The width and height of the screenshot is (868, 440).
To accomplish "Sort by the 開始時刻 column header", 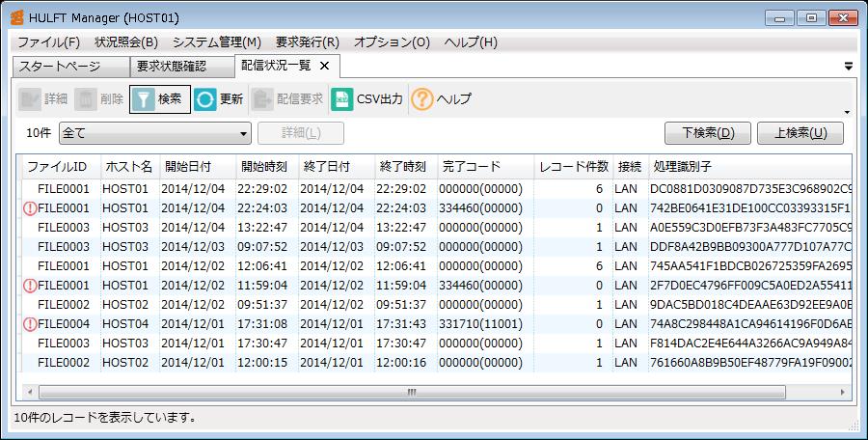I will [267, 167].
